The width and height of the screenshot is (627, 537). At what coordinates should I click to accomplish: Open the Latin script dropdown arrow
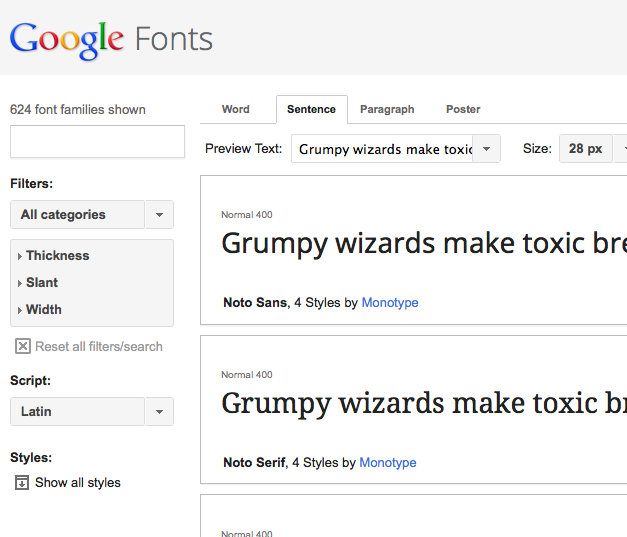pos(159,411)
